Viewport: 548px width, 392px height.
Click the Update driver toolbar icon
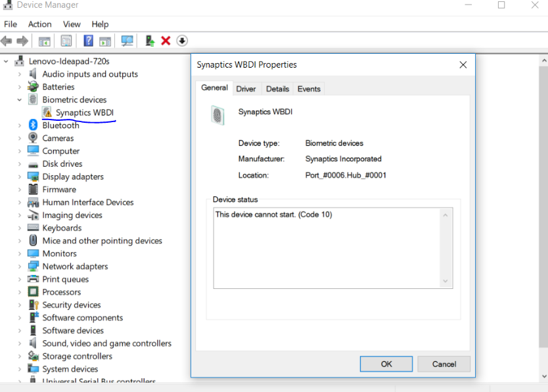pyautogui.click(x=150, y=41)
